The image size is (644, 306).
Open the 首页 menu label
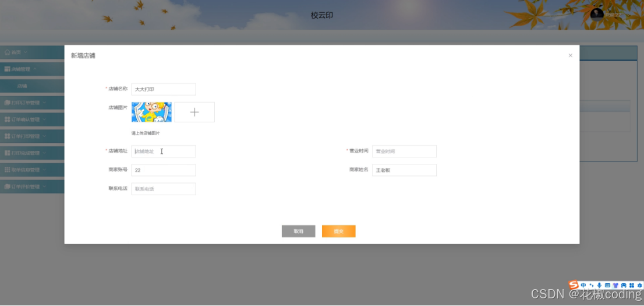point(16,52)
